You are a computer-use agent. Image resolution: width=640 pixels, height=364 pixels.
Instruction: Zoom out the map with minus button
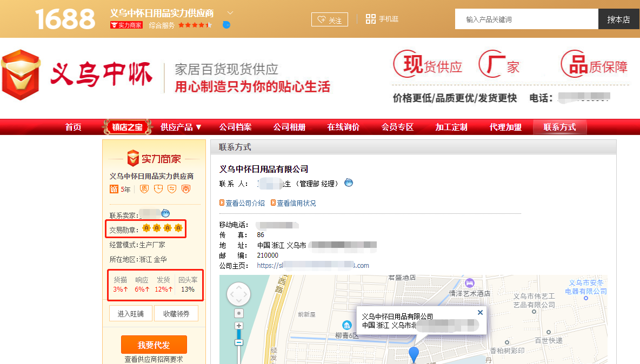pyautogui.click(x=239, y=343)
